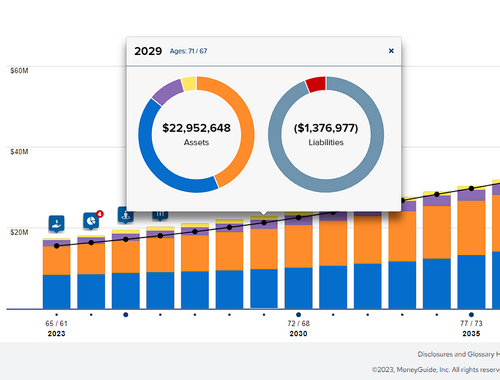Open the pie chart event marker with badge 4
Image resolution: width=500 pixels, height=380 pixels.
tap(91, 221)
